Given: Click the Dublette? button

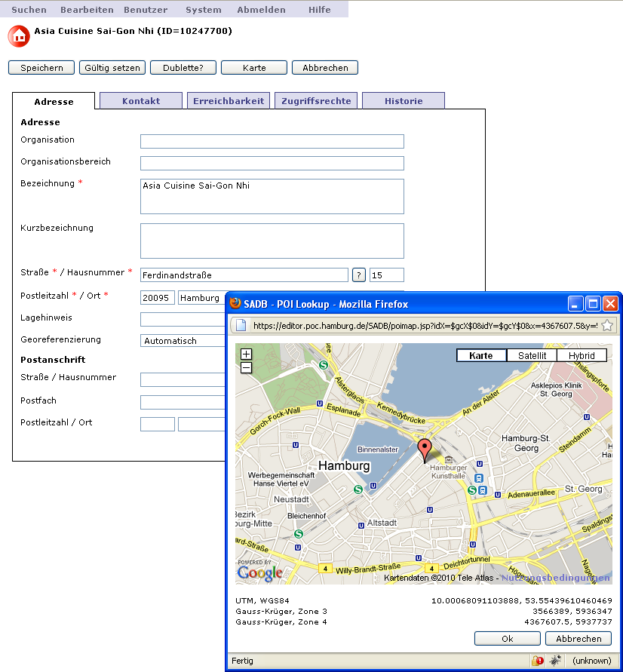Looking at the screenshot, I should click(x=183, y=68).
